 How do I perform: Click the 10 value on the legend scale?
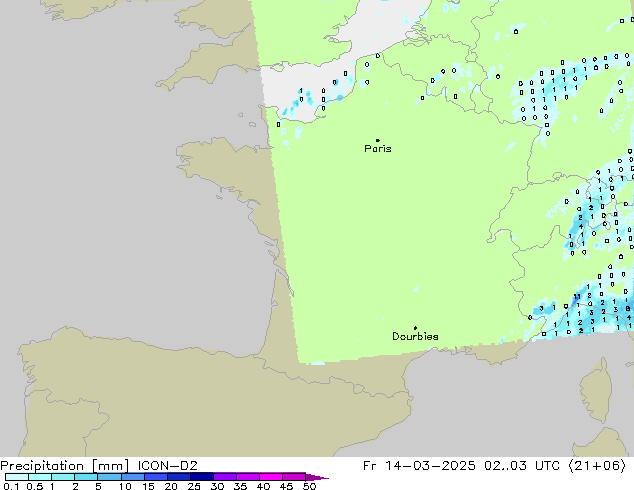tap(124, 486)
